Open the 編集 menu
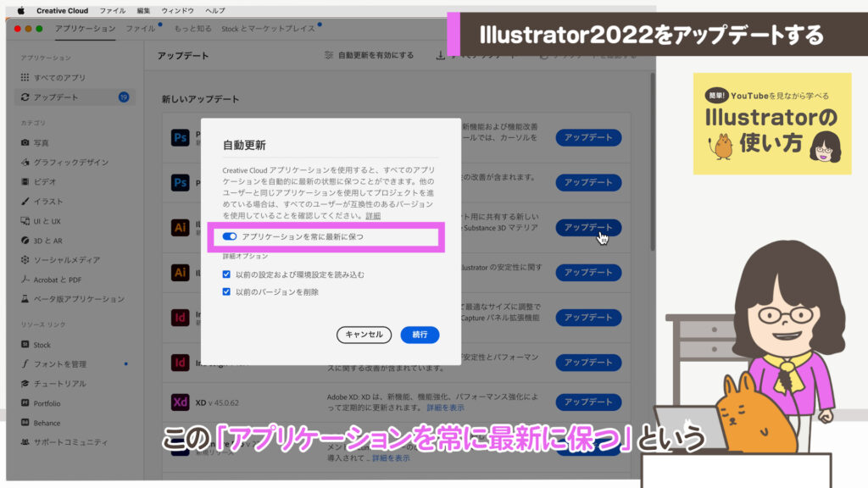This screenshot has width=868, height=488. tap(143, 10)
